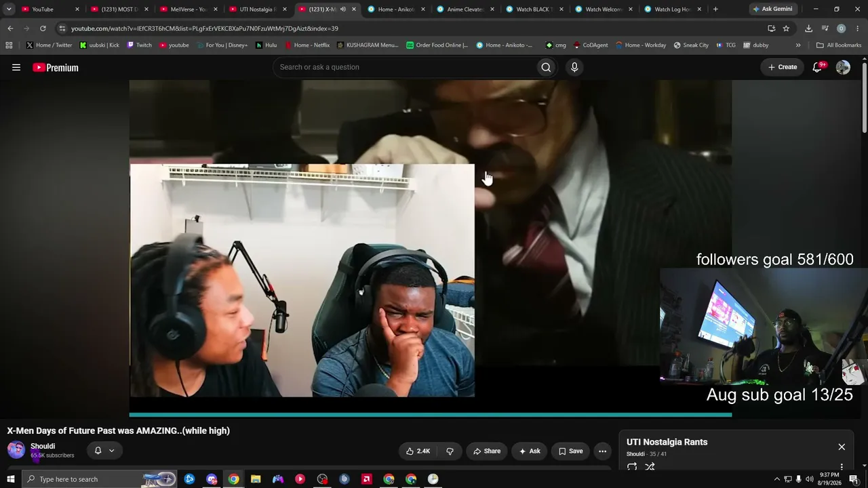Click the Save button
Viewport: 868px width, 488px height.
click(570, 451)
